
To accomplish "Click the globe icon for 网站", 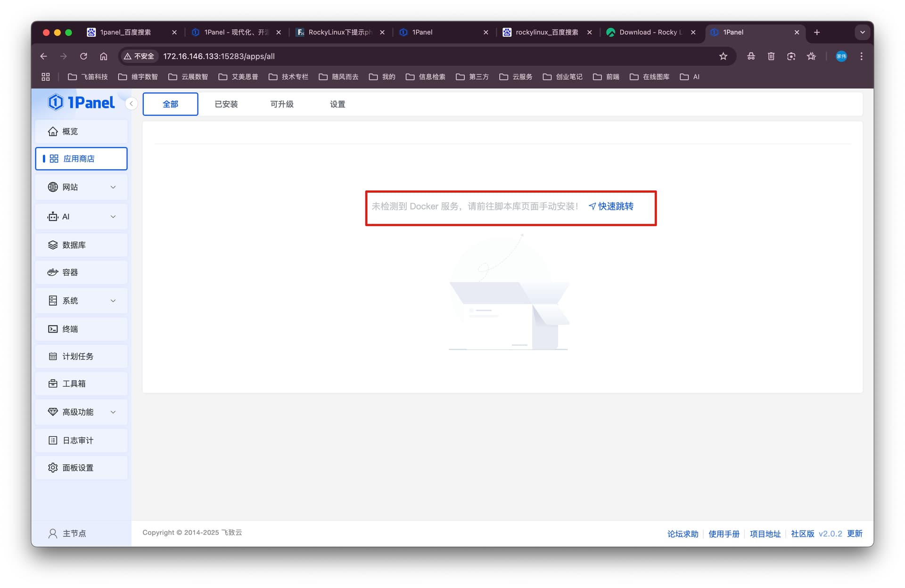I will [x=53, y=187].
